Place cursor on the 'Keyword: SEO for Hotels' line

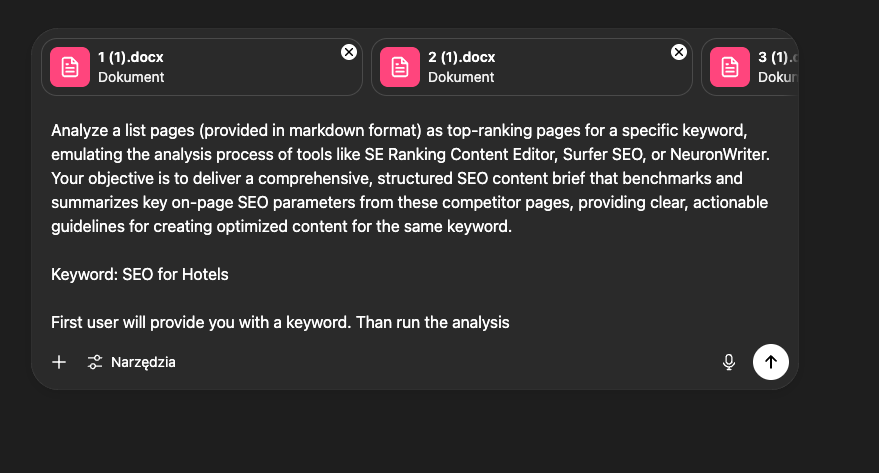click(140, 274)
